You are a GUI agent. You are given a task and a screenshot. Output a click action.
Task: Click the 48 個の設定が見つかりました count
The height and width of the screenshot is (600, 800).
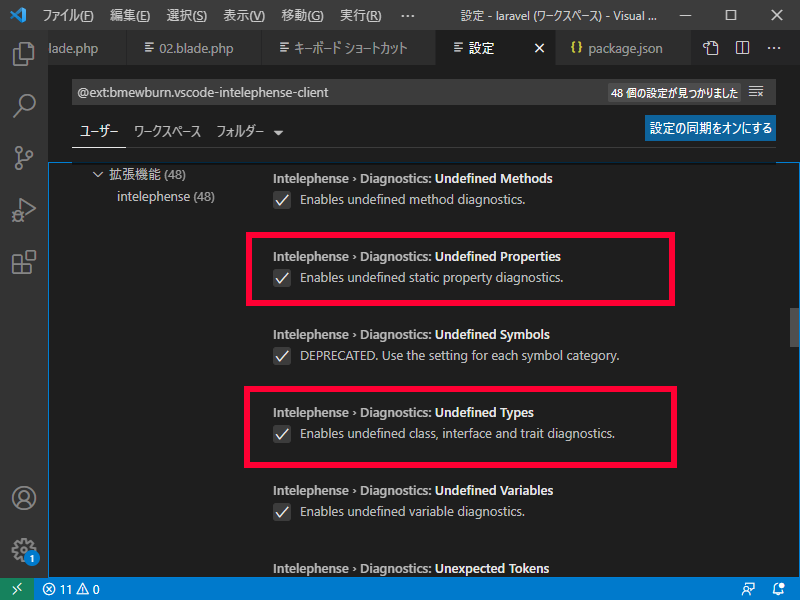[x=674, y=93]
